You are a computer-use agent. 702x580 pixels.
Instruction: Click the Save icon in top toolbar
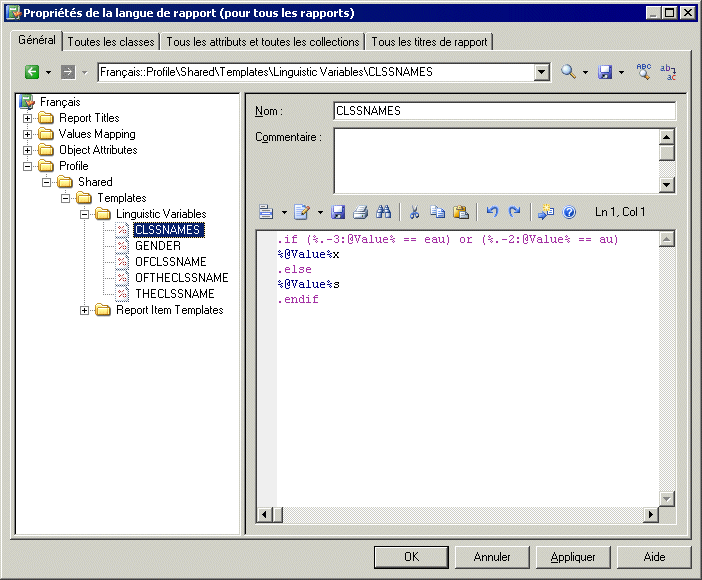click(x=605, y=72)
